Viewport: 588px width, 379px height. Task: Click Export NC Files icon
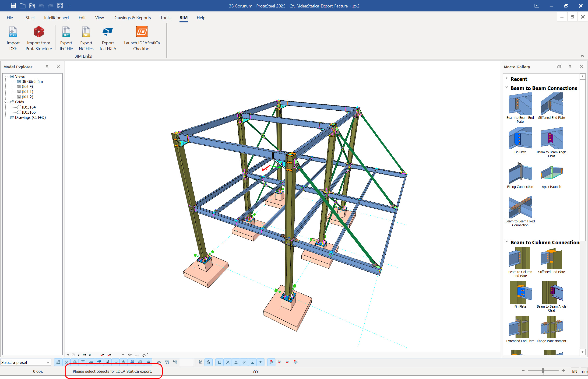coord(86,32)
